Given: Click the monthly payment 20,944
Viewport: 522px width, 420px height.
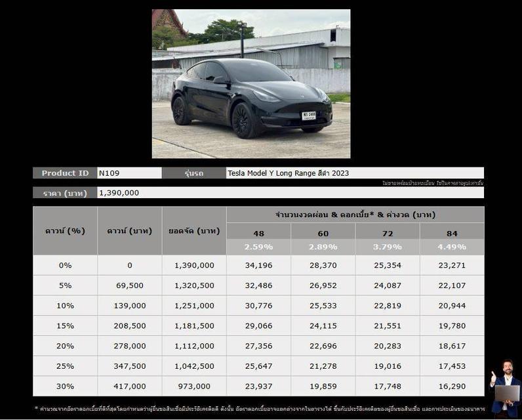Looking at the screenshot, I should point(452,306).
